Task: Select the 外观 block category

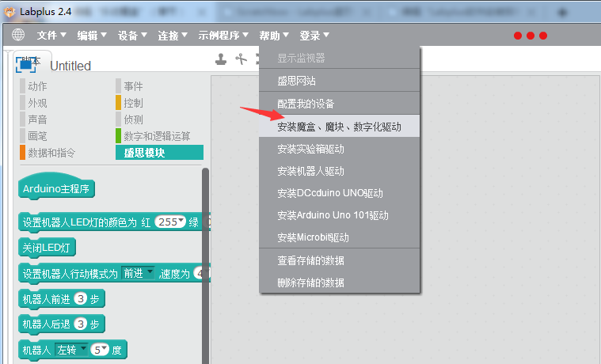Action: 34,103
